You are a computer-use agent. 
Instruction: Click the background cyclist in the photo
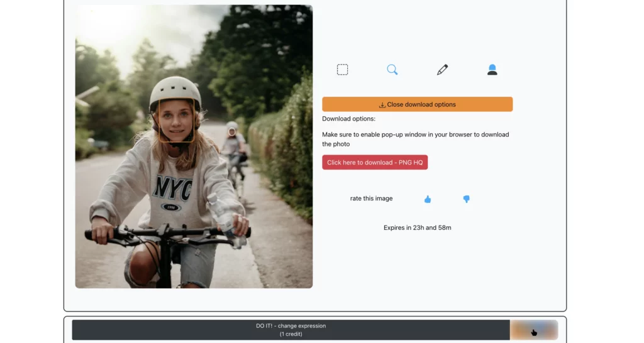click(x=233, y=148)
